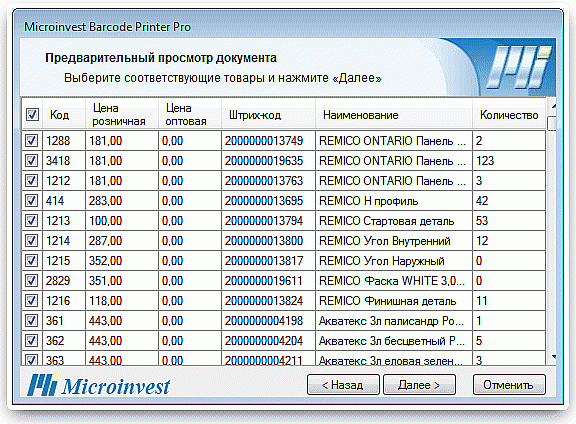
Task: Sort by the Цена розничная column header
Action: coord(122,115)
